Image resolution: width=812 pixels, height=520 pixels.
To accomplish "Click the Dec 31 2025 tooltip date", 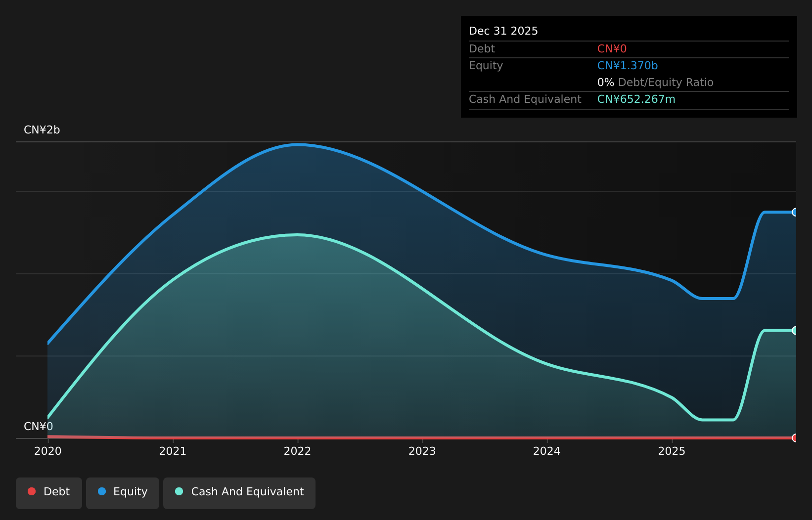I will point(503,31).
